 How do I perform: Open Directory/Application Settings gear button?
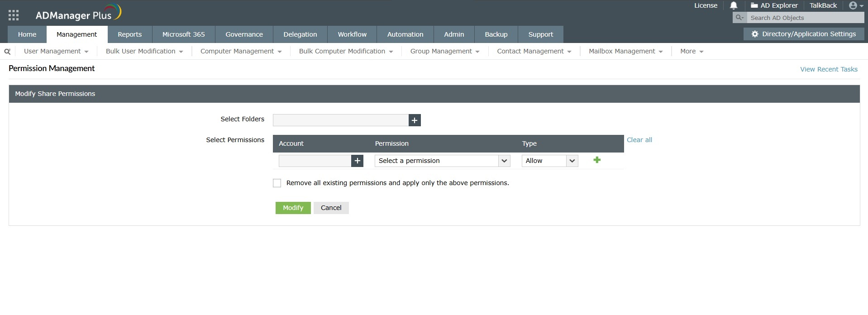pyautogui.click(x=803, y=34)
